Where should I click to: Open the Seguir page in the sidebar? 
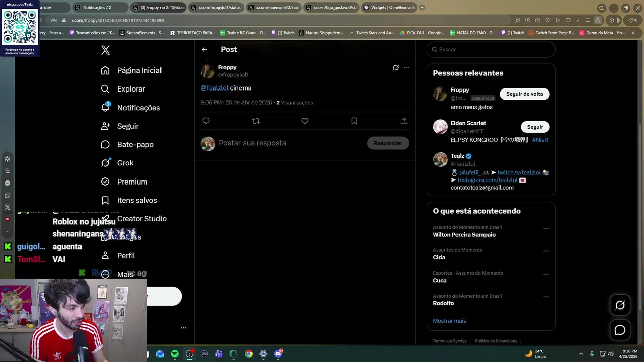click(119, 126)
